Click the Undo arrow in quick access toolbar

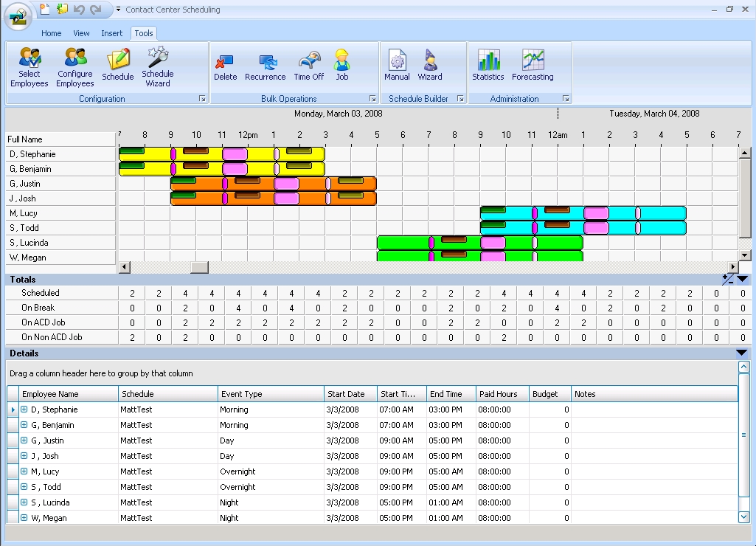(x=78, y=9)
